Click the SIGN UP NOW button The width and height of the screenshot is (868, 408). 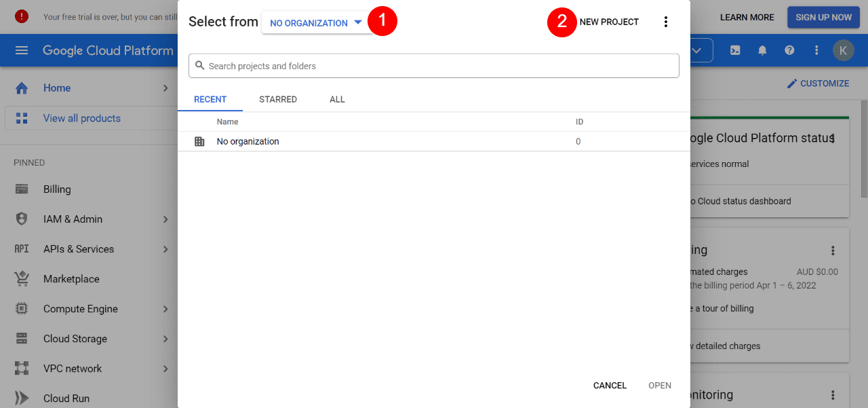coord(823,17)
